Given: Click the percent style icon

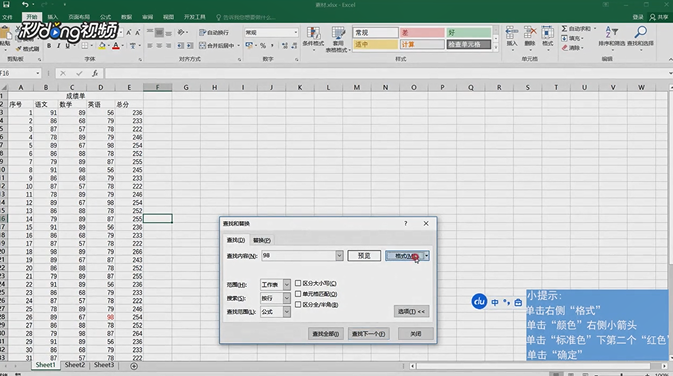Looking at the screenshot, I should [x=263, y=45].
